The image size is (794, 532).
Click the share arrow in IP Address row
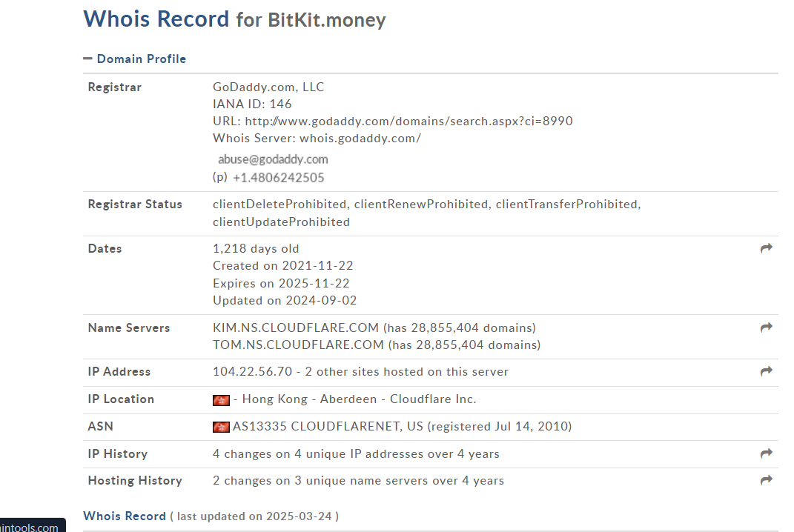pyautogui.click(x=766, y=371)
